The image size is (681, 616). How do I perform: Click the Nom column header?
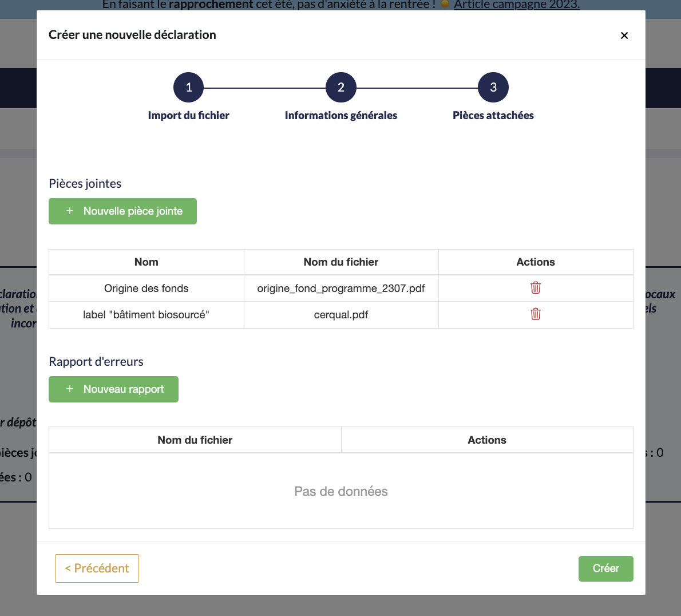point(147,262)
